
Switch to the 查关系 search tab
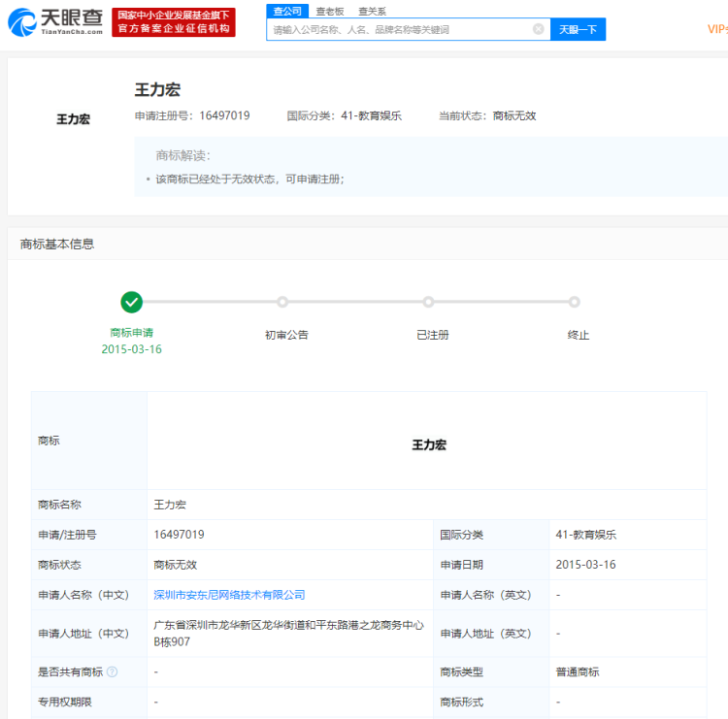point(372,11)
